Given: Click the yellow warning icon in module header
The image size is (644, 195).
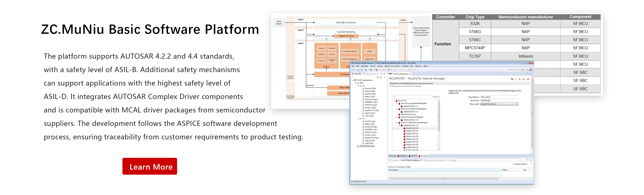Looking at the screenshot, I should point(515,79).
